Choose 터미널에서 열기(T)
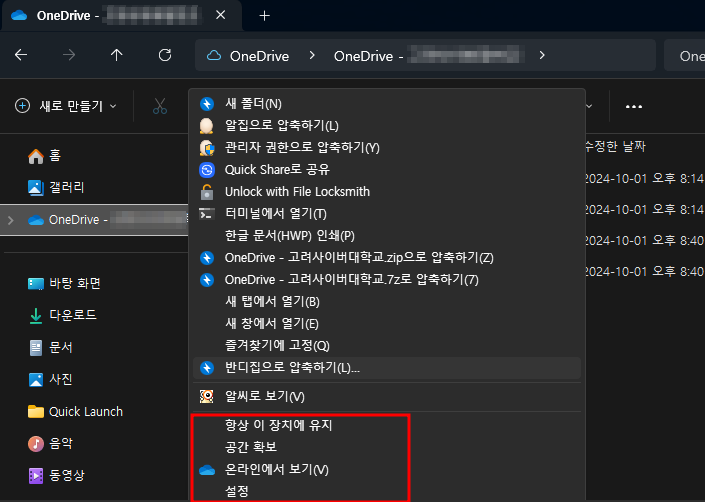 coord(387,213)
